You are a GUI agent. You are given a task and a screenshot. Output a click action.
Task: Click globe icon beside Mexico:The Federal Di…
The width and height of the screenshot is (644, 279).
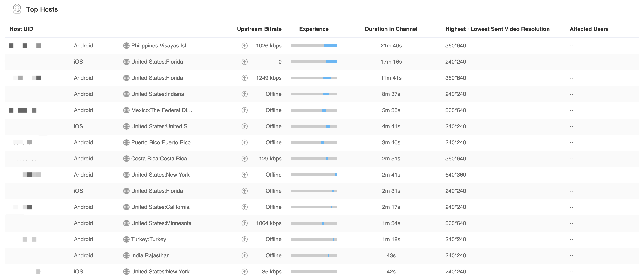[x=126, y=110]
